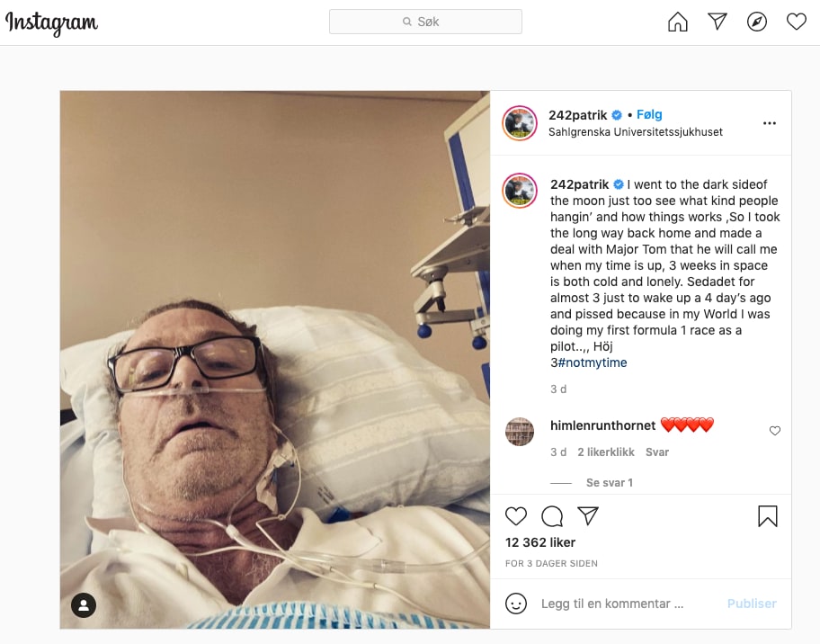Screen dimensions: 820x644
Task: Open activity feed heart icon in header
Action: (797, 22)
